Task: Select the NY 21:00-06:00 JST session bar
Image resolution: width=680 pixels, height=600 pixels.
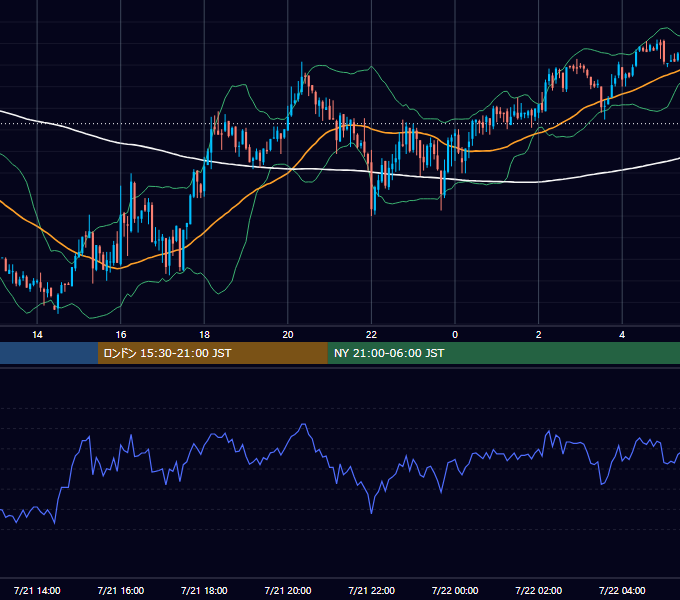Action: tap(503, 353)
